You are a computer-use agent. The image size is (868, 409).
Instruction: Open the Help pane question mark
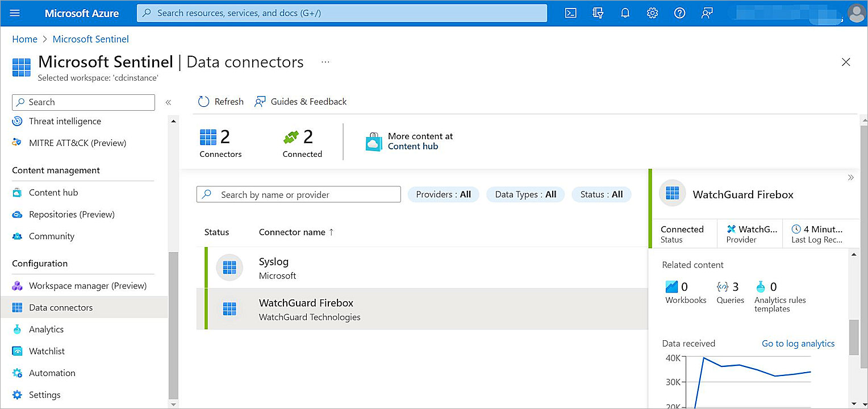pyautogui.click(x=679, y=12)
